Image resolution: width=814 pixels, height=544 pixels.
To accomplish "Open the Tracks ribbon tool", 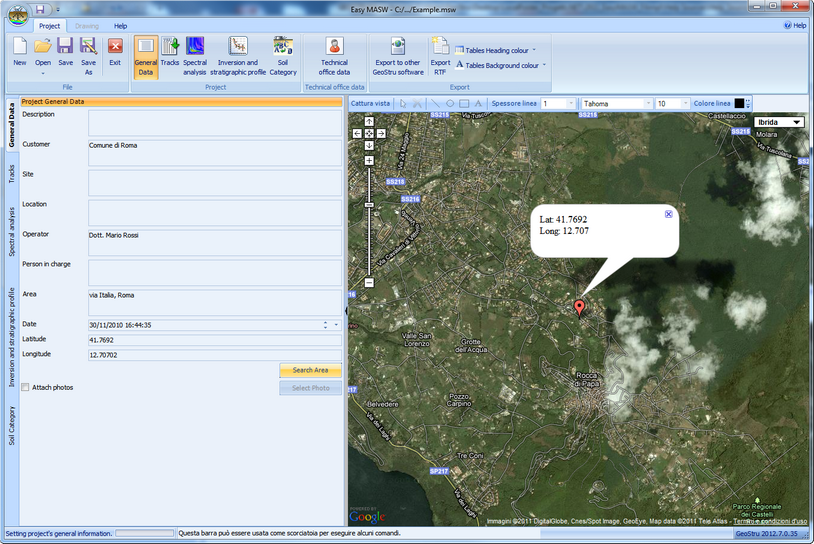I will point(170,52).
